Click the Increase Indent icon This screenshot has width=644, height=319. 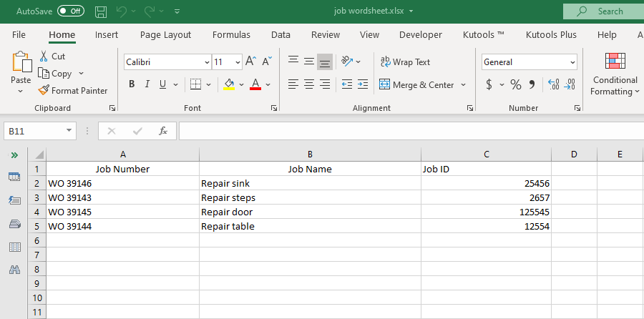pyautogui.click(x=363, y=84)
